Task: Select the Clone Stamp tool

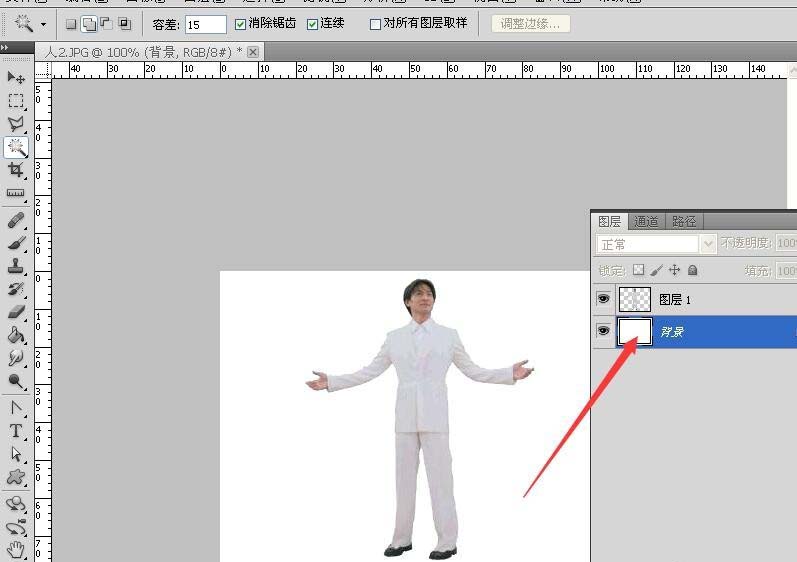Action: click(x=16, y=266)
